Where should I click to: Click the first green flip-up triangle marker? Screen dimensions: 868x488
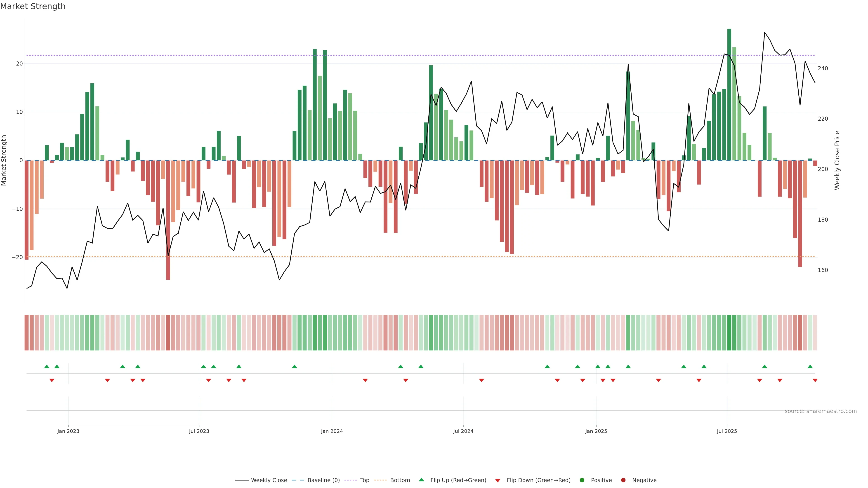pyautogui.click(x=47, y=366)
